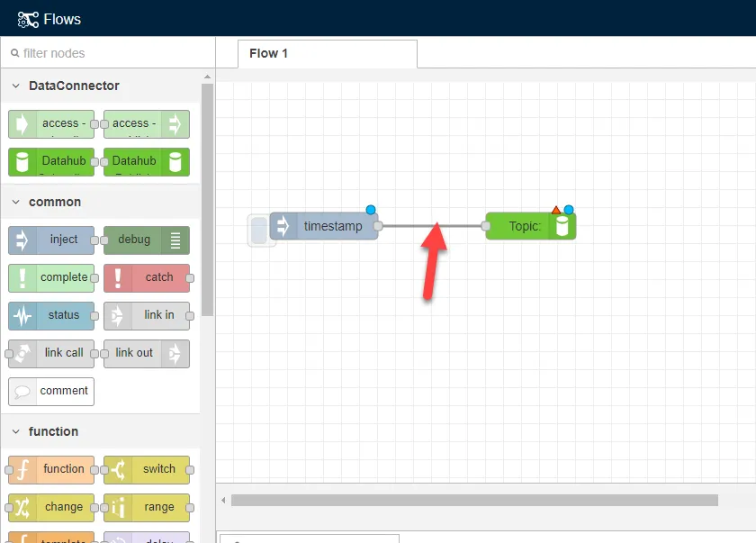Image resolution: width=756 pixels, height=543 pixels.
Task: Switch to the Flow 1 tab
Action: (328, 53)
